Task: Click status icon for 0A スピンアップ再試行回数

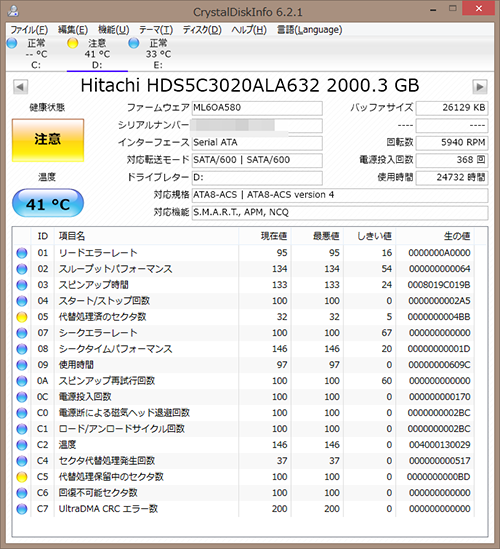Action: pos(22,381)
